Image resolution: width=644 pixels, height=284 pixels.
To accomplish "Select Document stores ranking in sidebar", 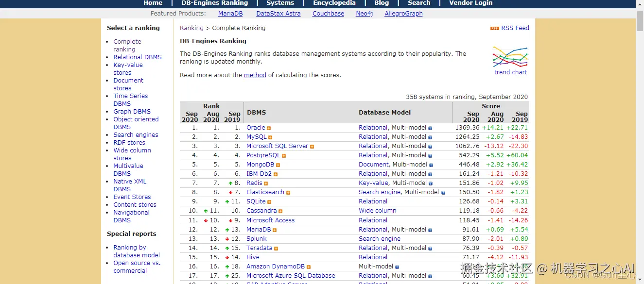I will pos(128,84).
